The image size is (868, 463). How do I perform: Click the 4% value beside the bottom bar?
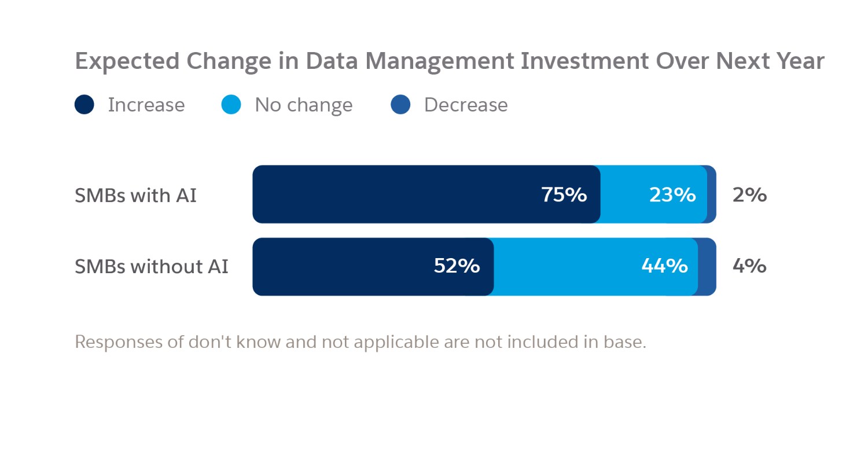click(749, 266)
